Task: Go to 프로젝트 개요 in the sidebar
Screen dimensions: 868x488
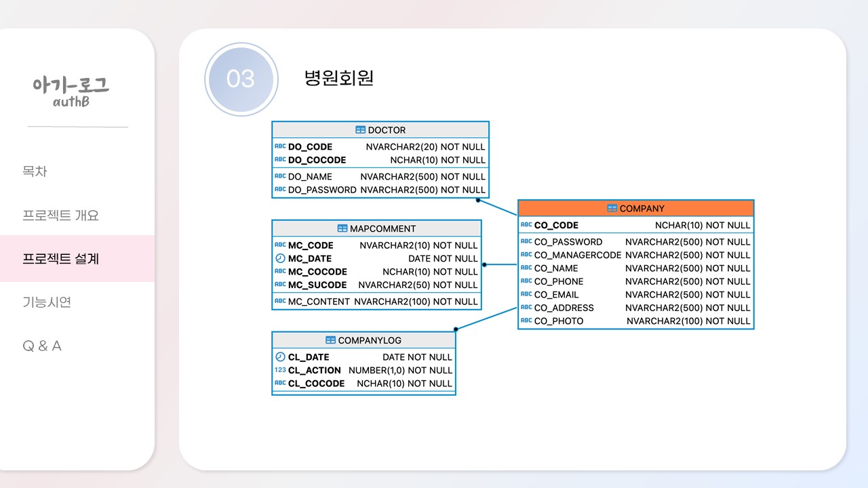Action: [60, 216]
